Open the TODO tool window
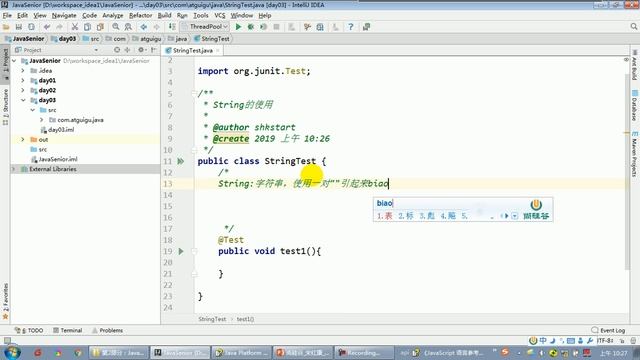This screenshot has height=360, width=640. click(29, 330)
